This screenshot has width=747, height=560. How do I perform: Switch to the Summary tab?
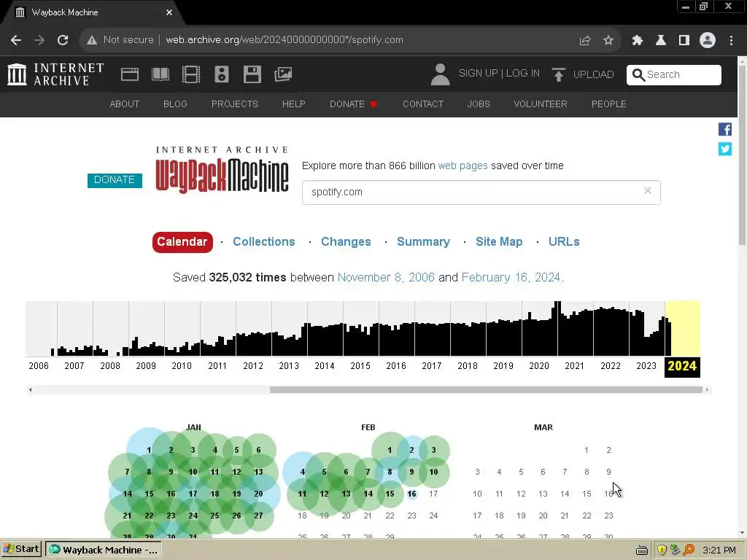(x=423, y=242)
